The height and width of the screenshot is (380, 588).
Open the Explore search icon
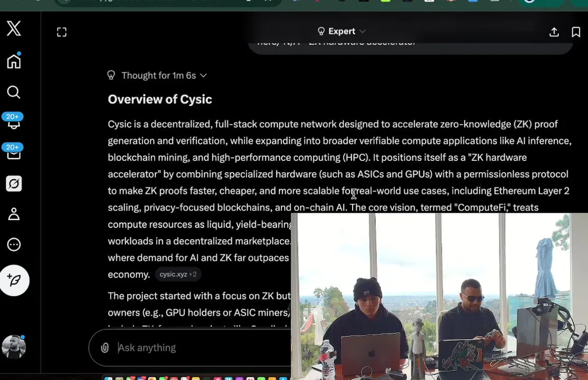[x=14, y=92]
